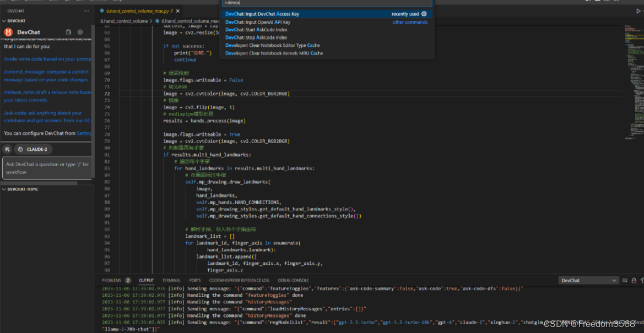Click the workflow list icon beside CLAUDE-2
This screenshot has width=644, height=333.
pyautogui.click(x=7, y=149)
